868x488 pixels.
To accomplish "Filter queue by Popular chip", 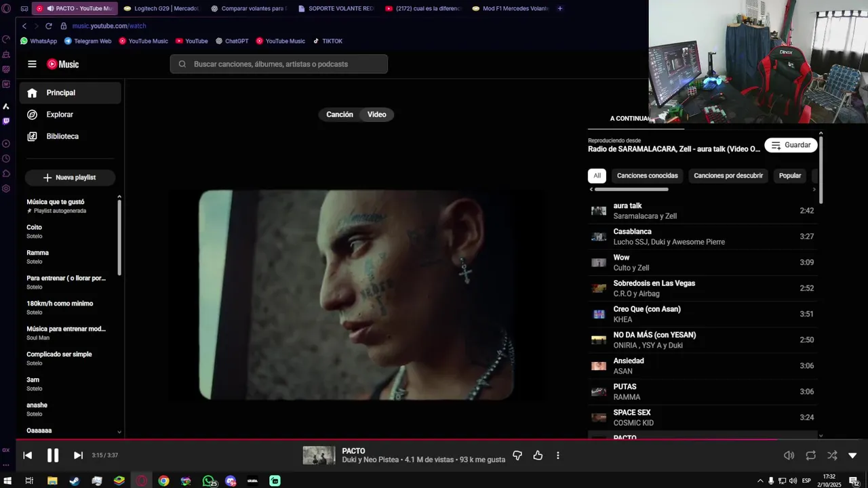I will pyautogui.click(x=790, y=176).
